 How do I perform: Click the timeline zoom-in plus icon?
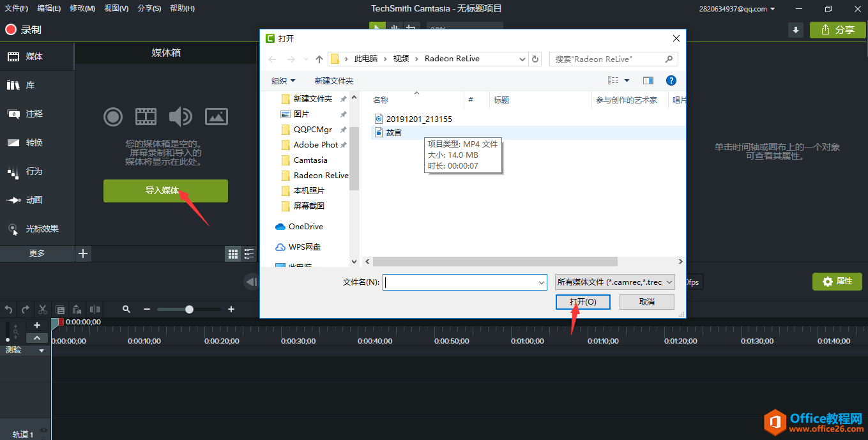click(231, 309)
